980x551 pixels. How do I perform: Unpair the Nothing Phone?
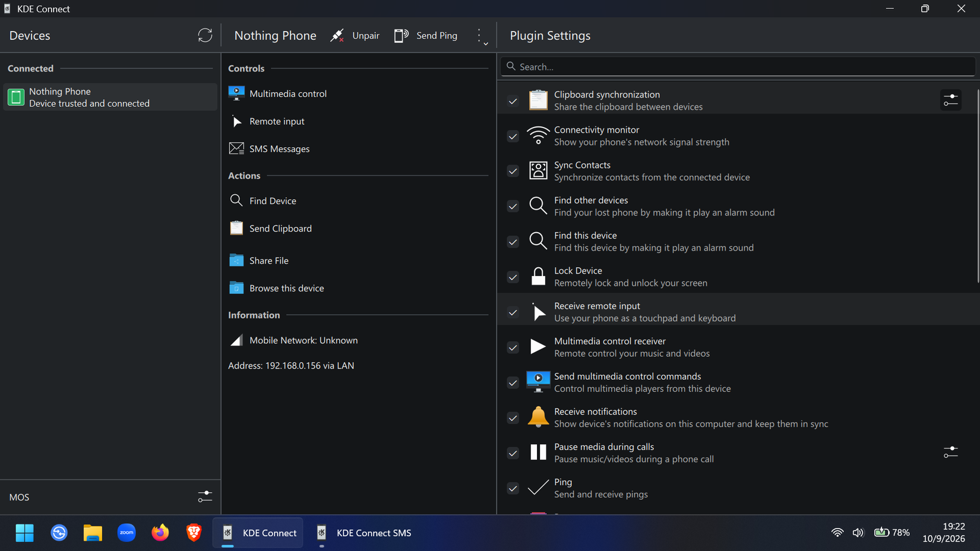click(x=355, y=36)
